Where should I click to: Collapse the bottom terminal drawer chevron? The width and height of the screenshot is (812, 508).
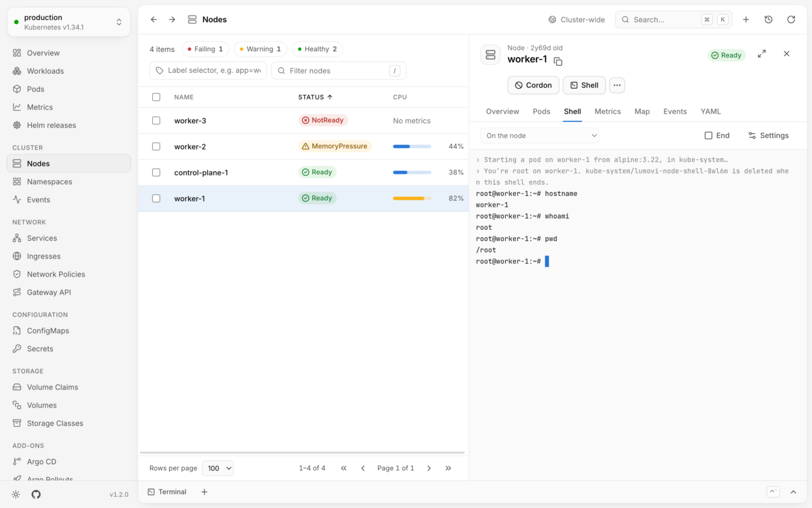pyautogui.click(x=793, y=492)
